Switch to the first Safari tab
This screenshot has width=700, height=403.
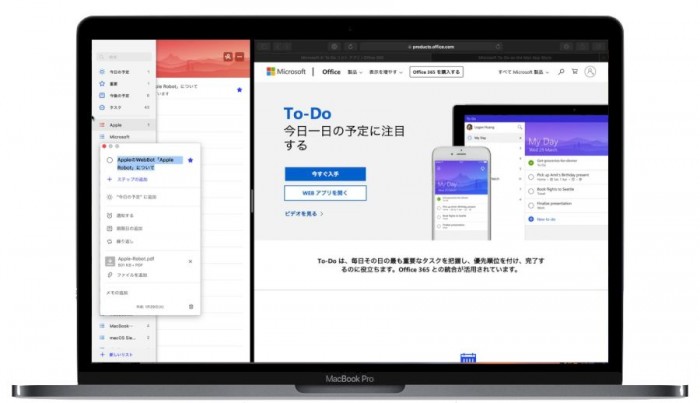click(x=342, y=58)
